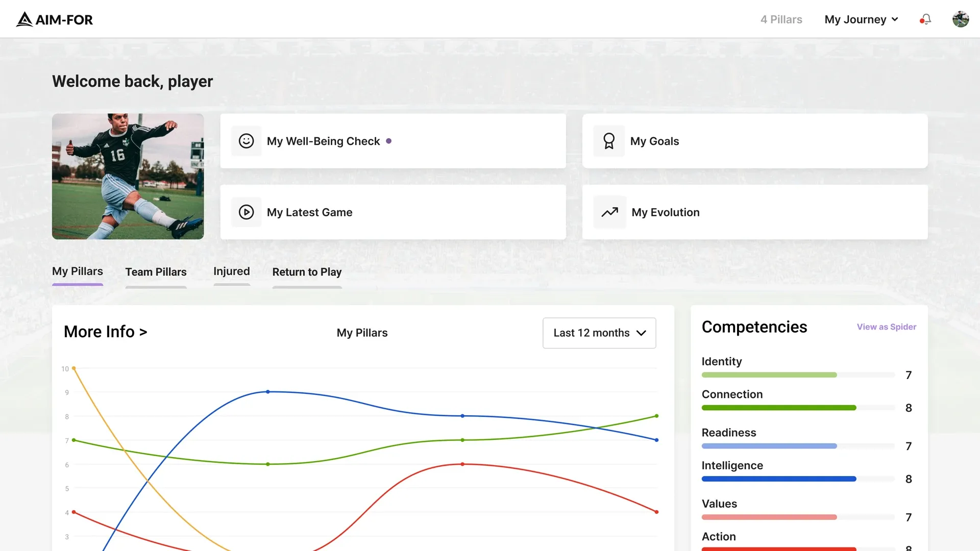
Task: Click the AIM-FOR logo
Action: point(54,19)
